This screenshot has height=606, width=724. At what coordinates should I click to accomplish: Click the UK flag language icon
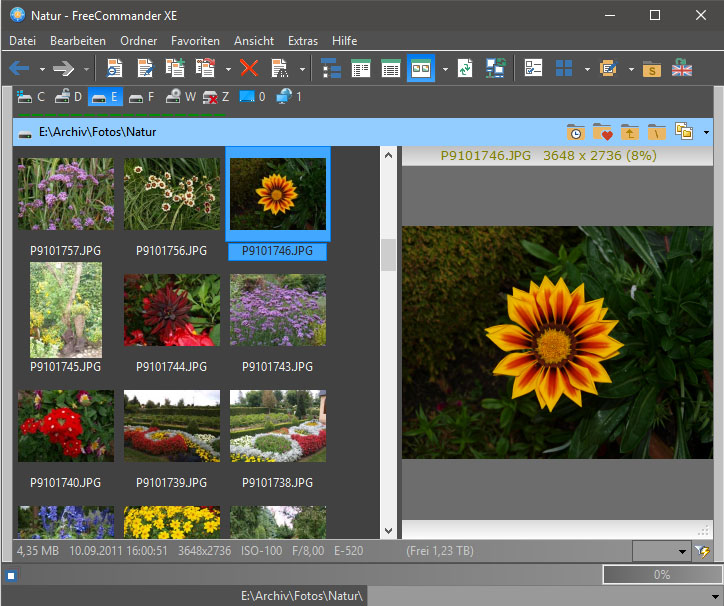coord(682,68)
